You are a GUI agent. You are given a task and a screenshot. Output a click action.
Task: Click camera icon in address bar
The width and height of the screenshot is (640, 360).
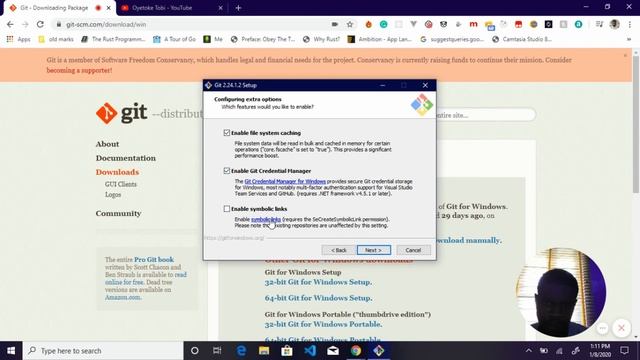335,24
